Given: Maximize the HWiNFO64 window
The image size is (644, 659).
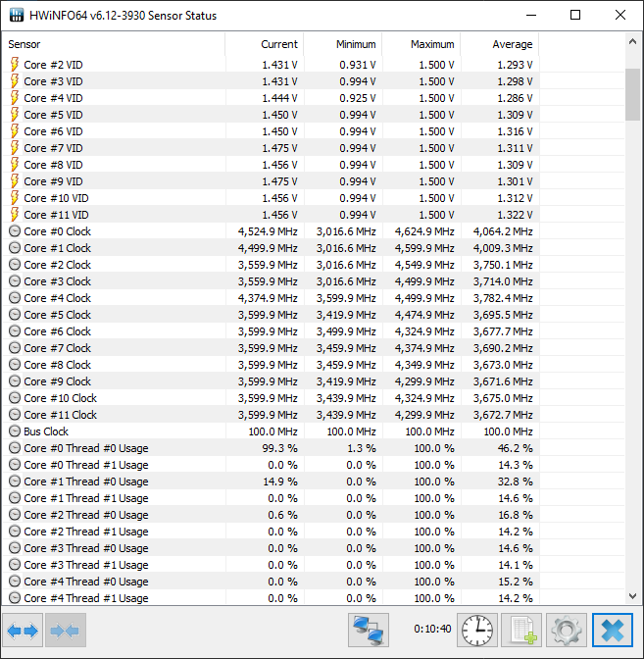Looking at the screenshot, I should click(575, 15).
